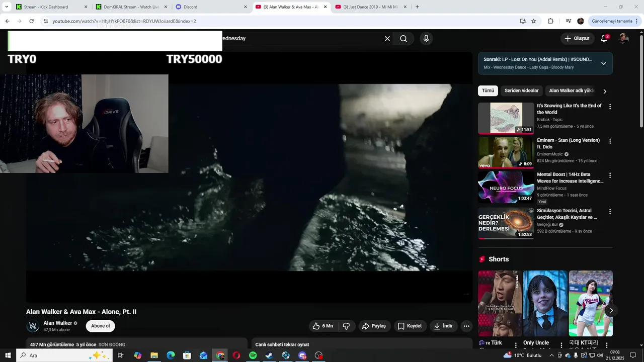This screenshot has height=362, width=644.
Task: Open Task View on the taskbar
Action: [x=121, y=355]
